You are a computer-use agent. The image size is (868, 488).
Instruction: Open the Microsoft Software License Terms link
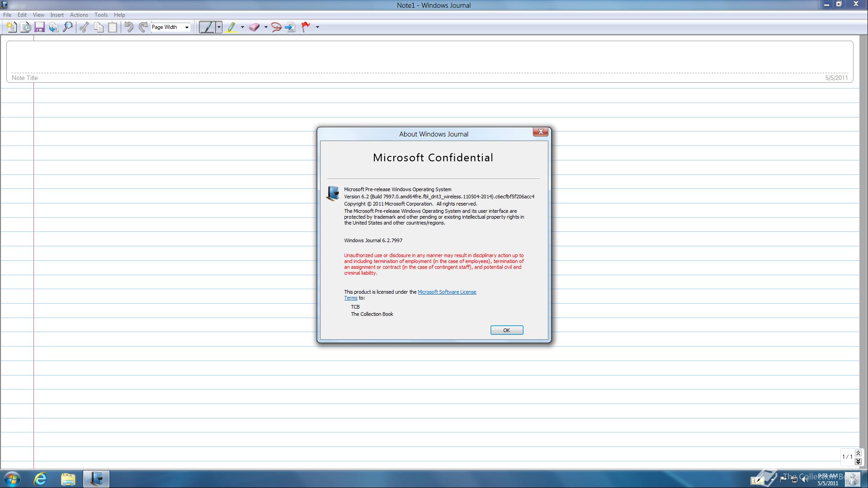447,292
